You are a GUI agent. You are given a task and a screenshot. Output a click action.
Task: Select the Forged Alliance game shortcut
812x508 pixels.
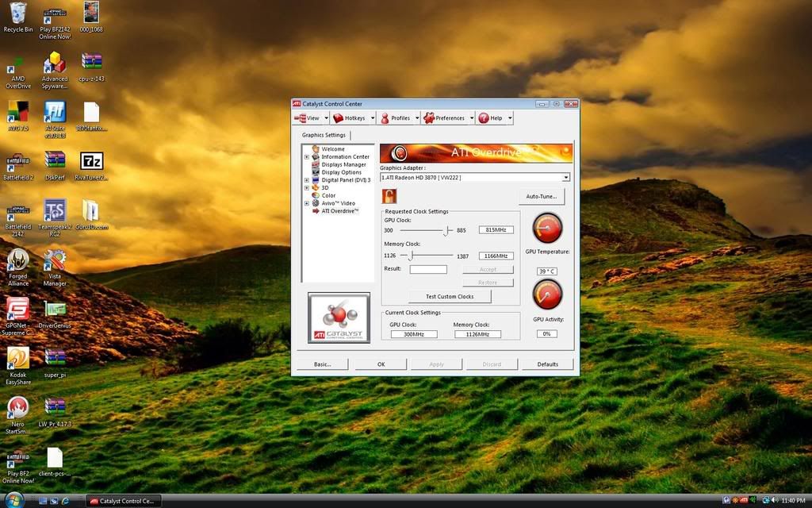[x=17, y=261]
